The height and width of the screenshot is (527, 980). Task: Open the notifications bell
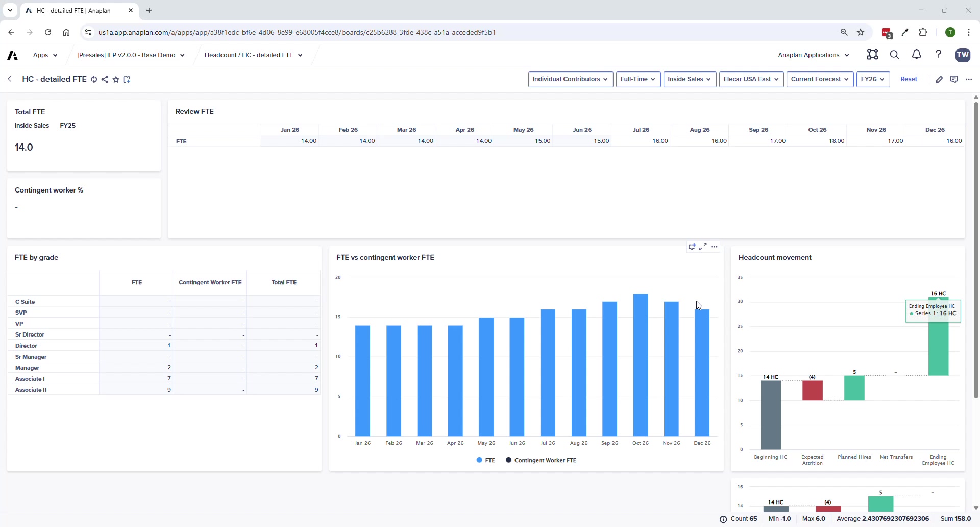tap(916, 55)
